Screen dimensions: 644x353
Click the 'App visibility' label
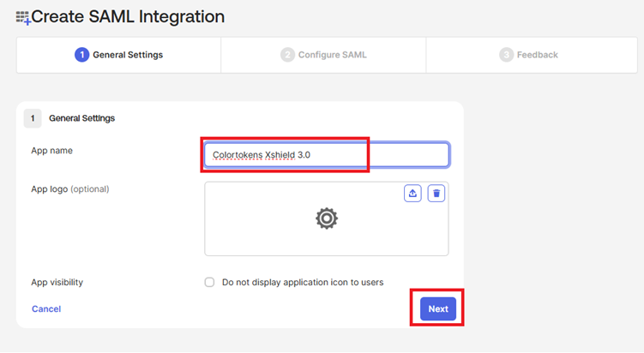coord(57,283)
